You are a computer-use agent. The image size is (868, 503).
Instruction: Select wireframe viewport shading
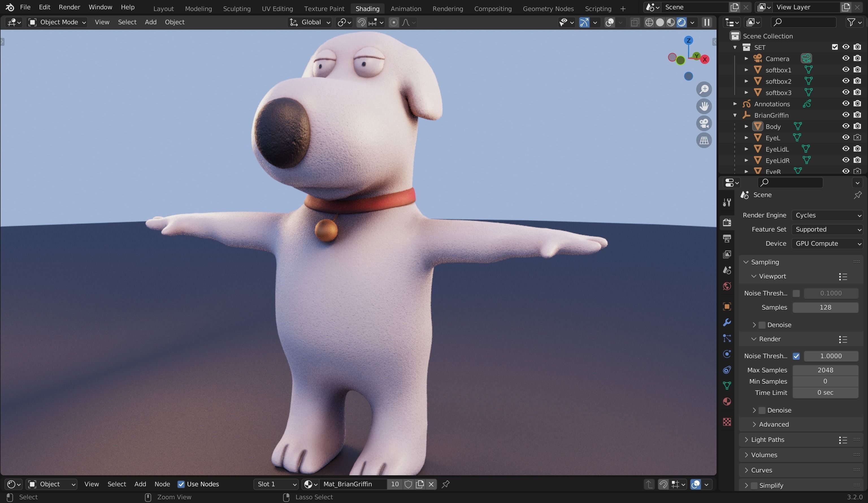(x=649, y=22)
